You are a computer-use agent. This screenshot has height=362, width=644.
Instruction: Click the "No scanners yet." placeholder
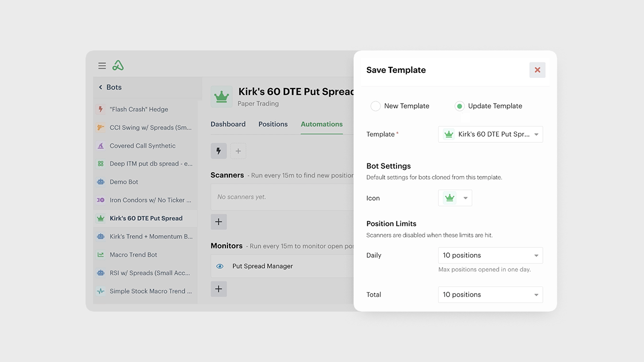242,197
